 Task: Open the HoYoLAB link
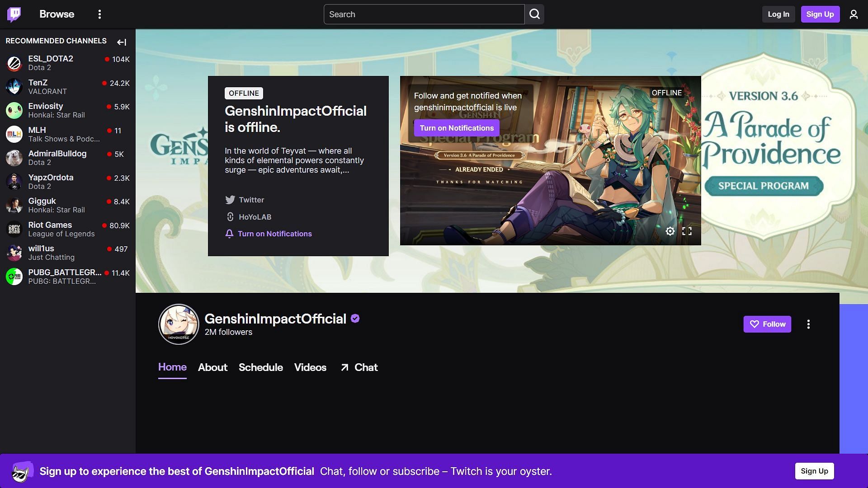[x=255, y=217]
